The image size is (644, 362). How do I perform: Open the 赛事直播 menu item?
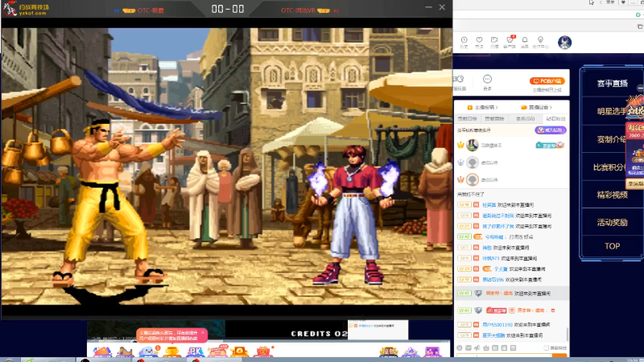coord(612,84)
